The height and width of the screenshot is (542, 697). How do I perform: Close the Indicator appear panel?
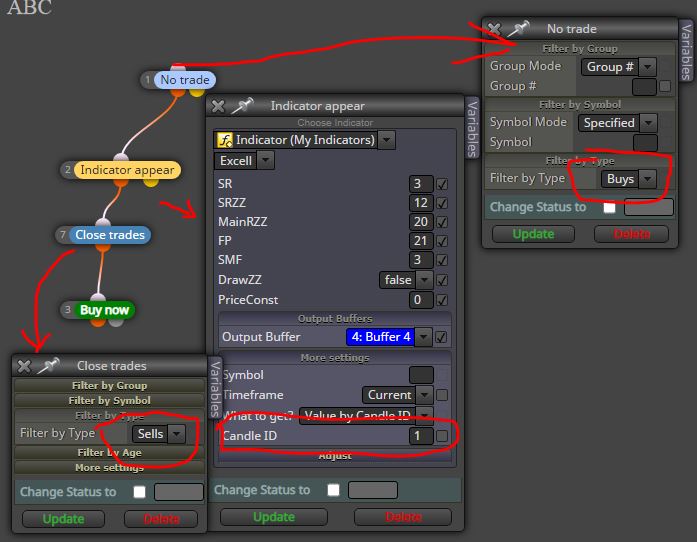coord(218,106)
